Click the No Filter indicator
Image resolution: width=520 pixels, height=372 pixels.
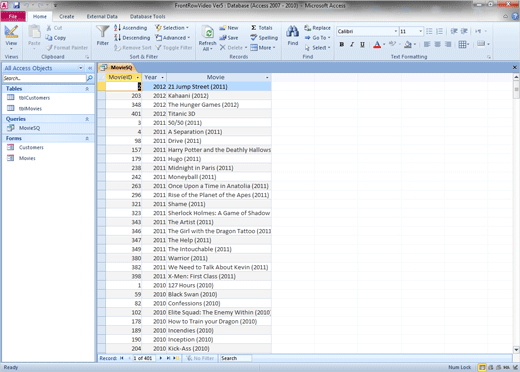pyautogui.click(x=200, y=358)
